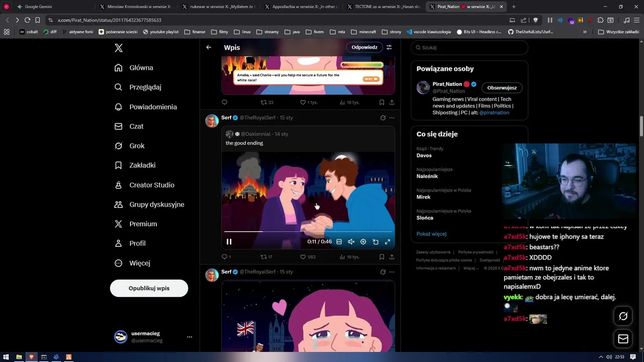
Task: Bookmark the post with 582 likes
Action: tap(382, 257)
